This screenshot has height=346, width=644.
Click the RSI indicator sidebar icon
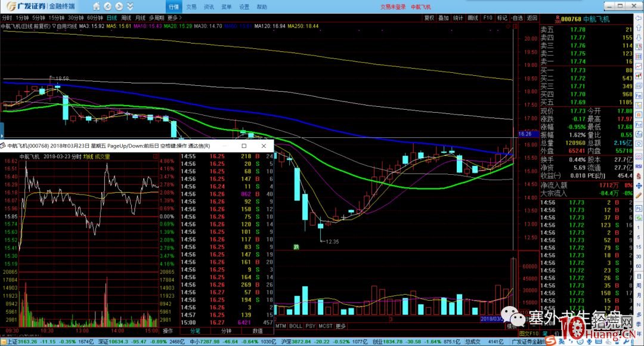(639, 166)
